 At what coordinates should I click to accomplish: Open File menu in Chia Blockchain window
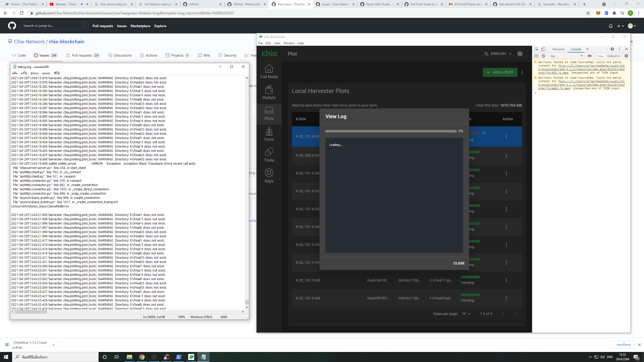click(x=260, y=43)
